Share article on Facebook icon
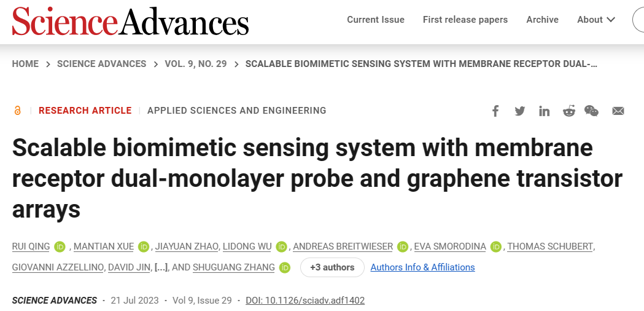Viewport: 644px width, 311px height. tap(495, 111)
